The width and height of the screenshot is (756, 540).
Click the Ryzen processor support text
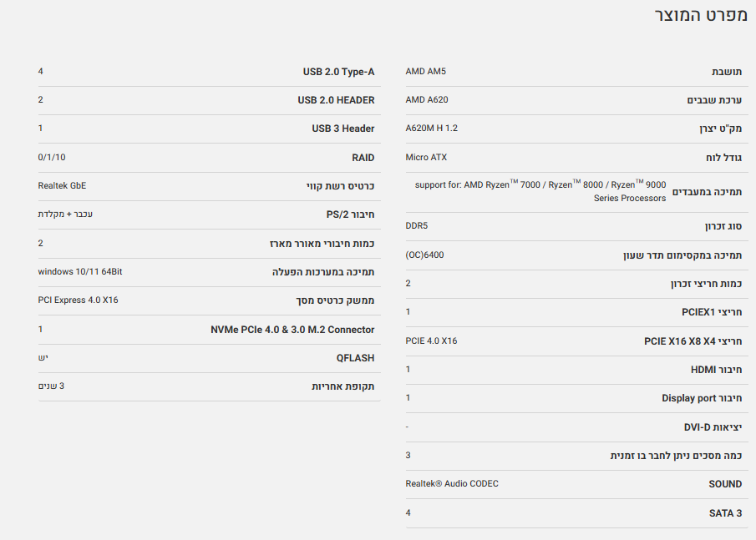(540, 191)
